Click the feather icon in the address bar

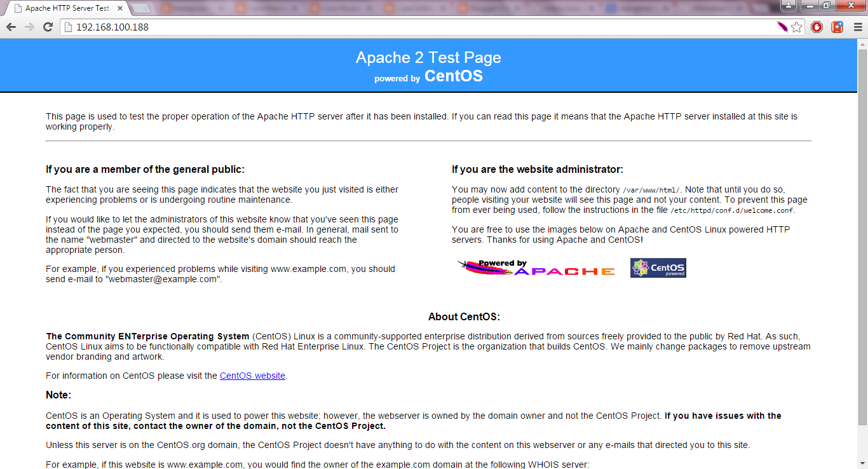coord(782,27)
